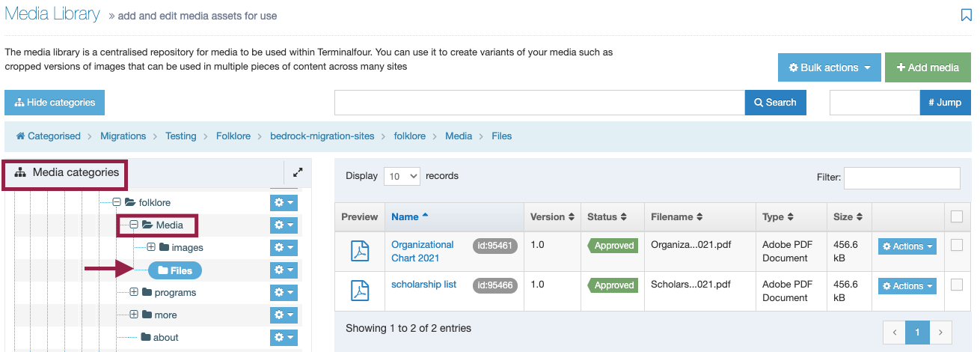This screenshot has width=980, height=352.
Task: Expand the images folder in tree
Action: point(150,248)
